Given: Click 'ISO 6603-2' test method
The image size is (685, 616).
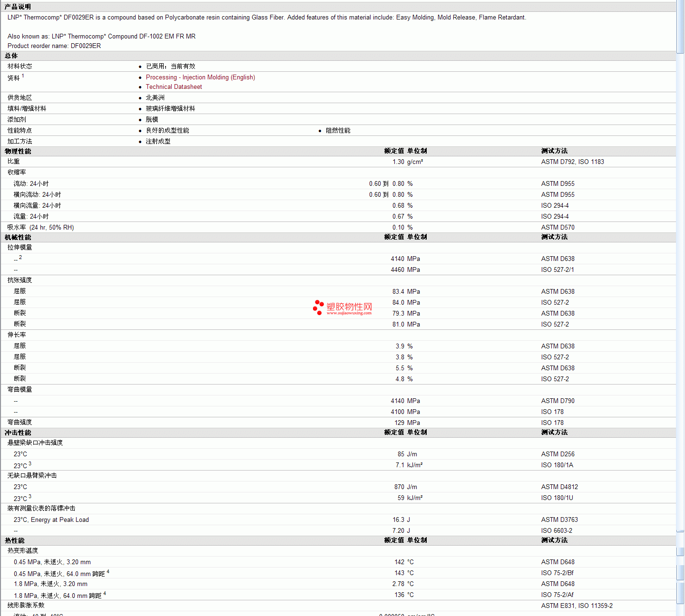Looking at the screenshot, I should click(557, 531).
